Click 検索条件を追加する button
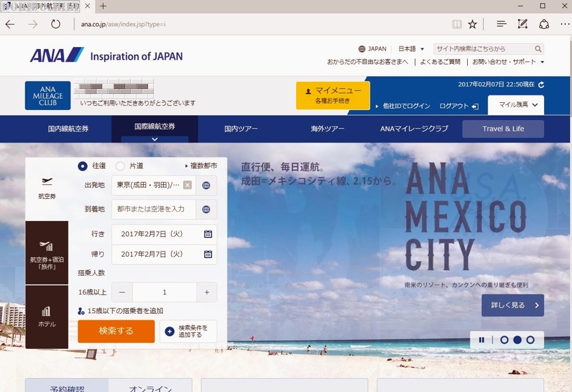 (x=188, y=331)
